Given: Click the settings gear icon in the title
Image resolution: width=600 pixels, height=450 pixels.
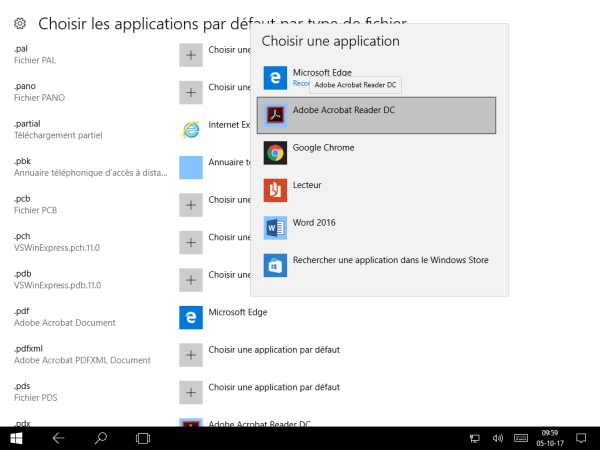Looking at the screenshot, I should point(20,24).
